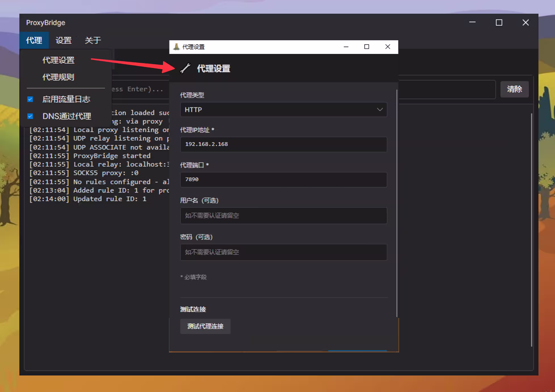
Task: Expand the proxy type selector chevron
Action: tap(380, 110)
